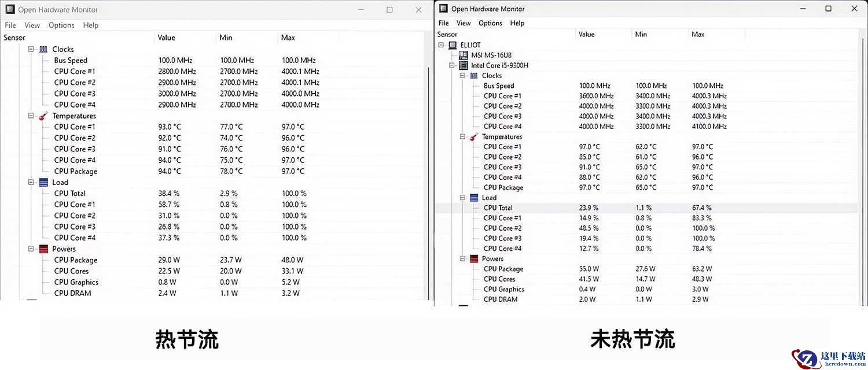Collapse the Powers node in left window
The image size is (868, 370).
click(31, 249)
